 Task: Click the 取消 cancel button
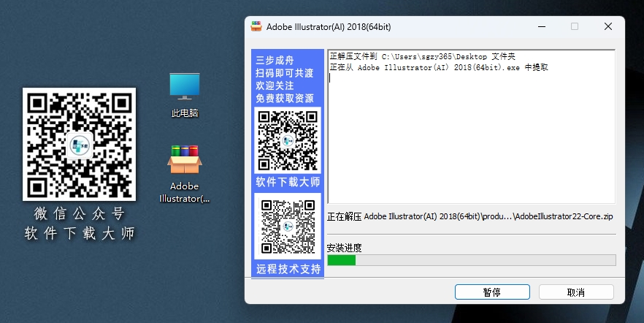pos(576,292)
